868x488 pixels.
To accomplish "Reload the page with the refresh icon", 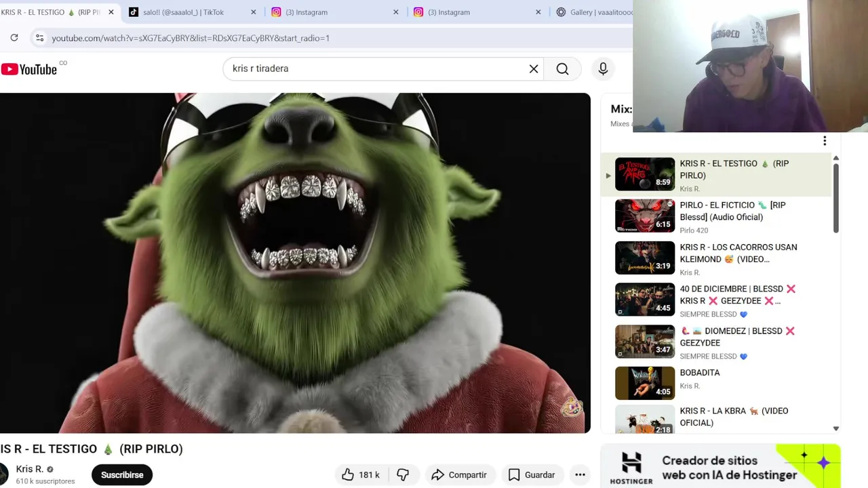I will [x=14, y=38].
